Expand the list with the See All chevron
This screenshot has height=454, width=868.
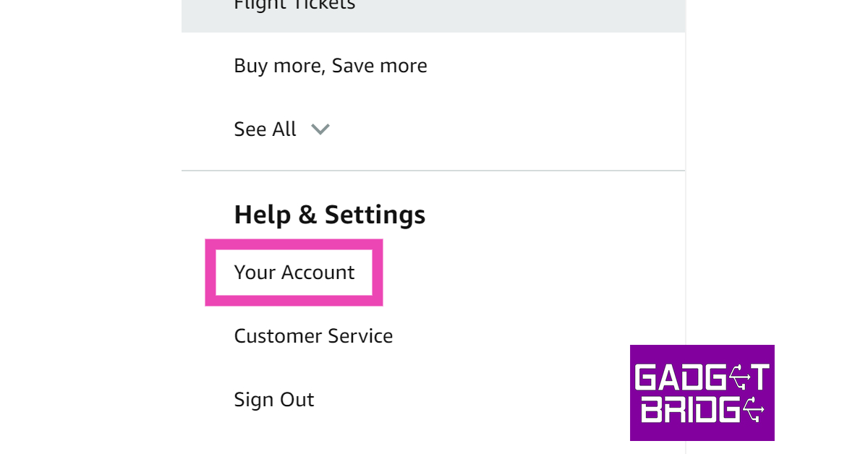(x=320, y=129)
